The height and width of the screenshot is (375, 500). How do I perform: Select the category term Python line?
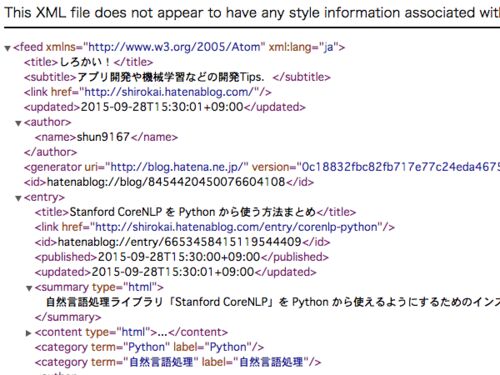[149, 347]
